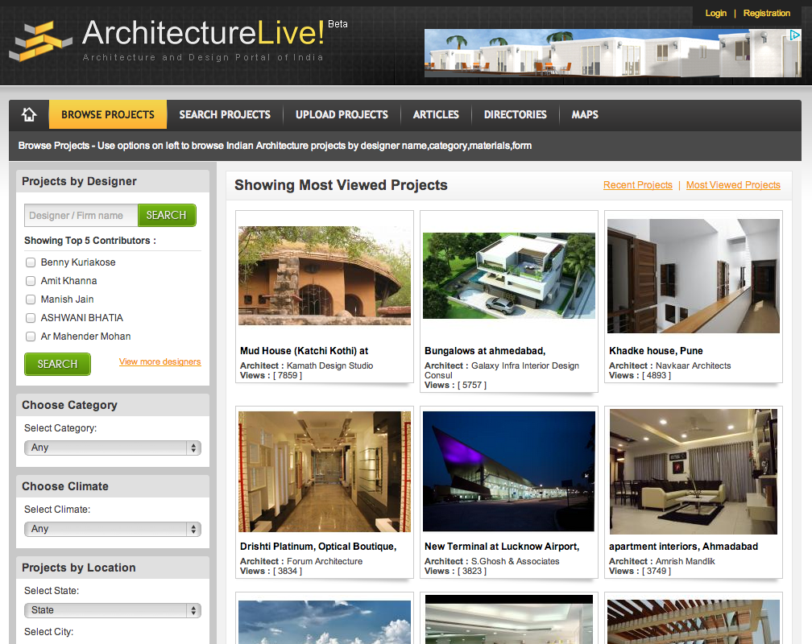Click the Bungalows at ahmedabad title
Viewport: 812px width, 644px height.
pos(485,351)
